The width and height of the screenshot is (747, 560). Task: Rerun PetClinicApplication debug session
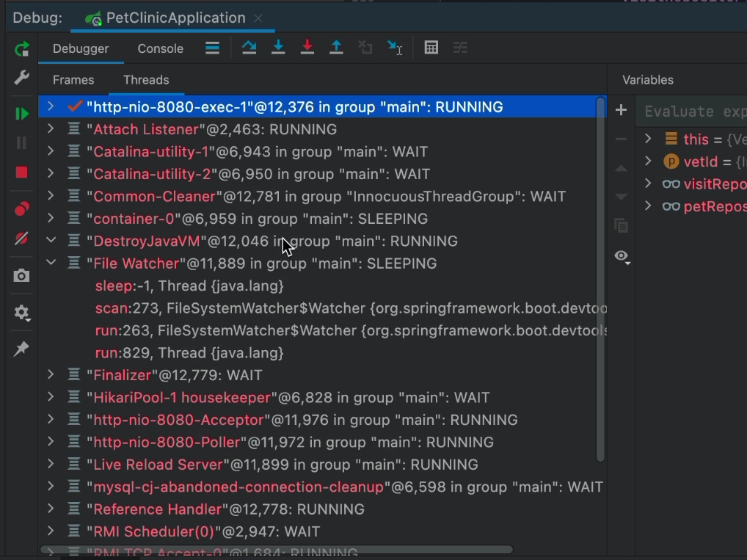[21, 49]
